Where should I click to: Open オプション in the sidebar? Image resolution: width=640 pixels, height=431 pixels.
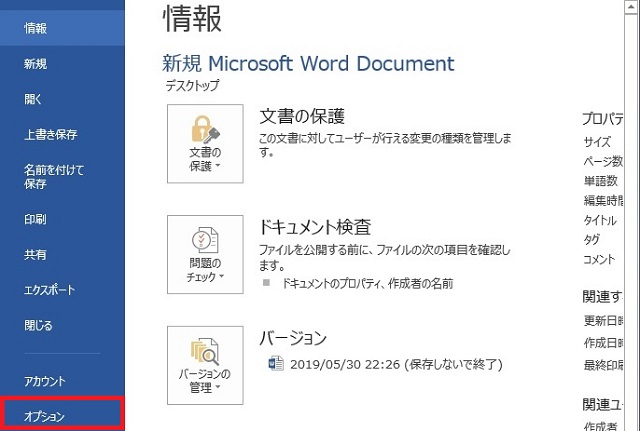click(x=61, y=415)
